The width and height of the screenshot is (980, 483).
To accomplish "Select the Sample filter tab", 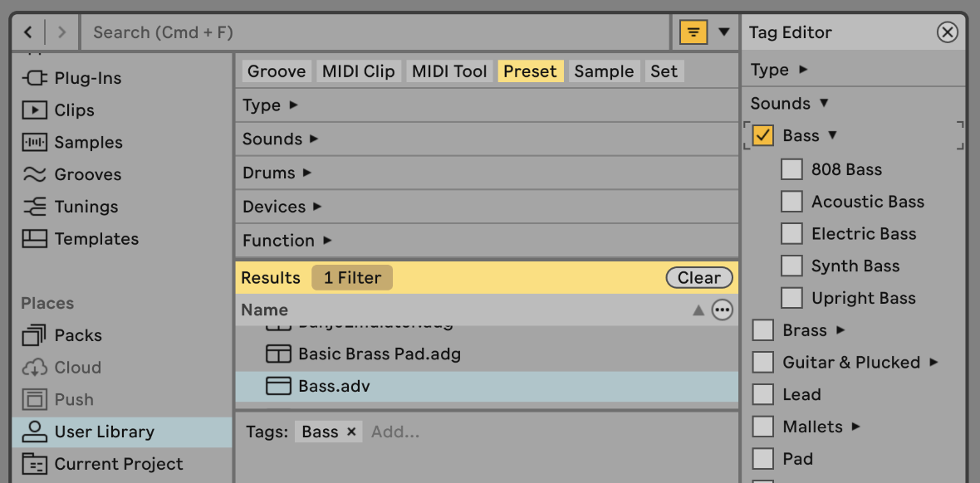I will tap(604, 71).
